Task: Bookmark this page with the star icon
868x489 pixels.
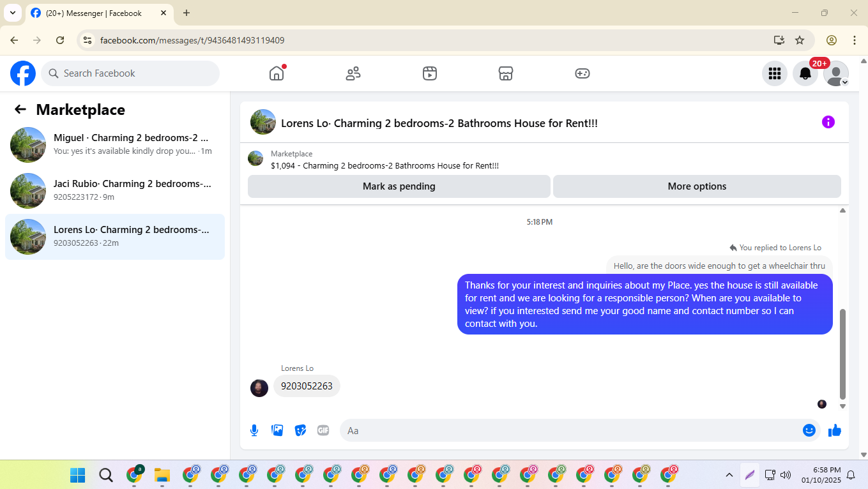Action: pos(800,40)
